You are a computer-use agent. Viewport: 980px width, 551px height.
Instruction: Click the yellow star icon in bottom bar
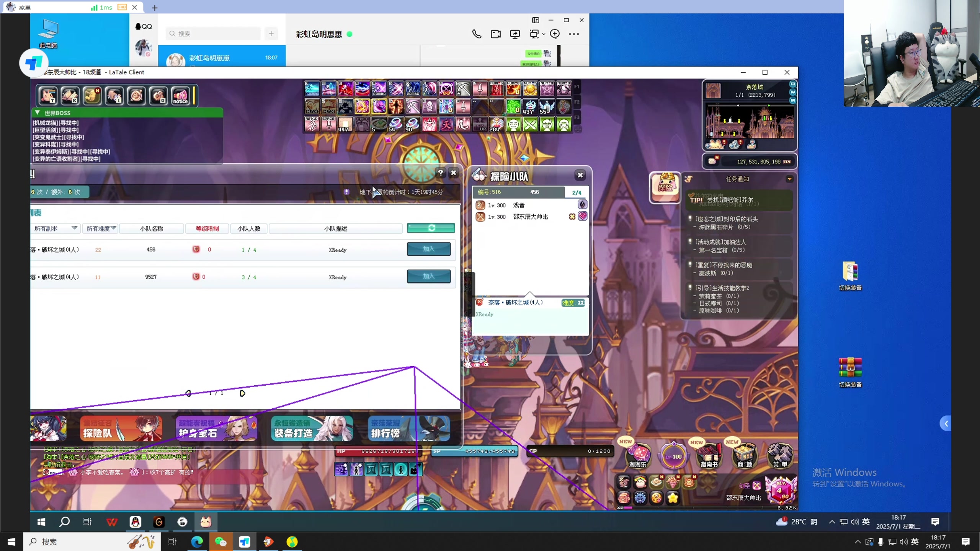(x=673, y=498)
